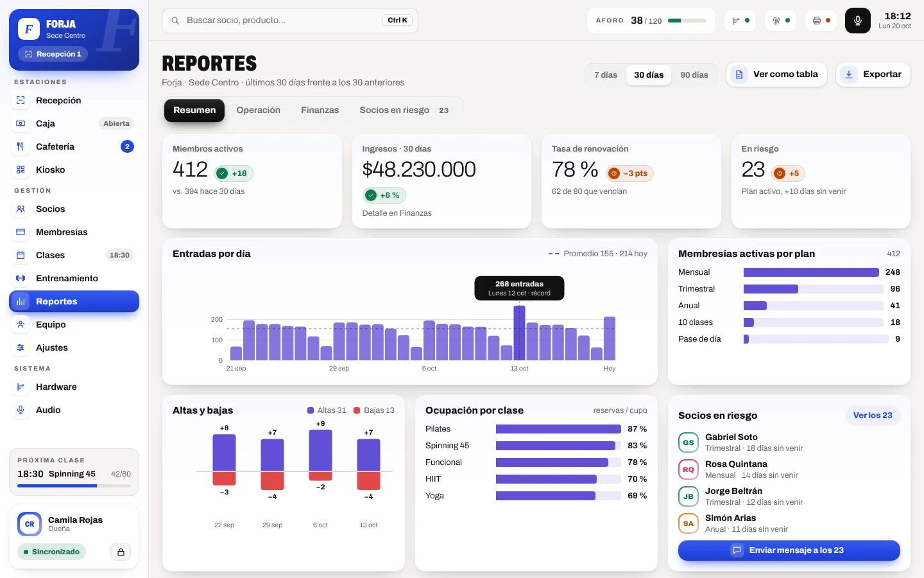Toggle the Altas 31 legend series
Image resolution: width=924 pixels, height=578 pixels.
[327, 410]
